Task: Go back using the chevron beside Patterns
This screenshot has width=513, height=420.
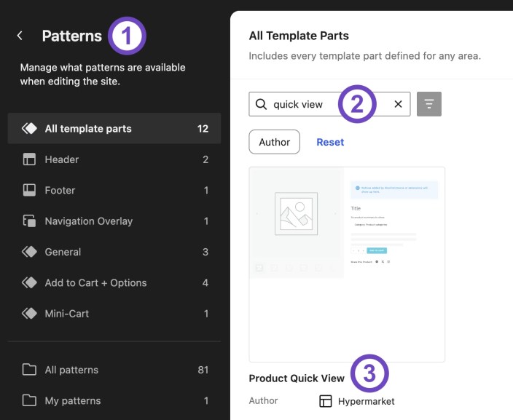Action: [x=20, y=36]
